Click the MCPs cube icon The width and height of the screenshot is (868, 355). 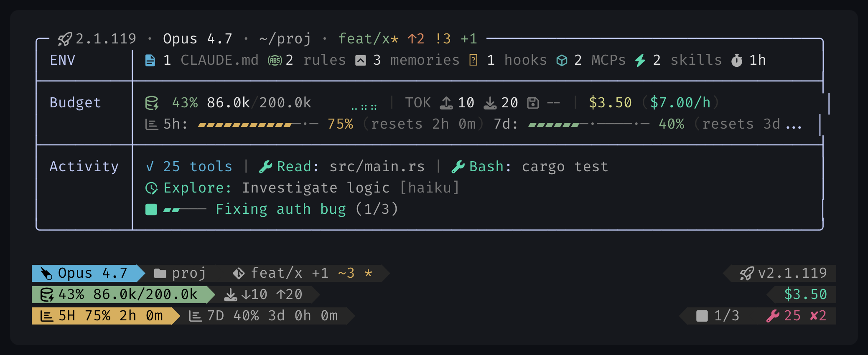point(562,61)
